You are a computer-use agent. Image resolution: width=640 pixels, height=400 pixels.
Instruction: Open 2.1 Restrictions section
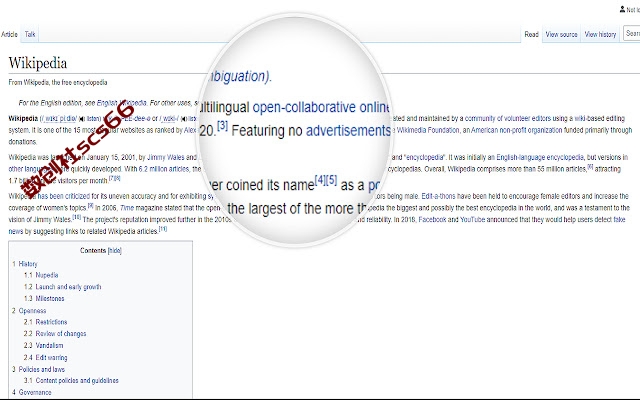coord(45,322)
